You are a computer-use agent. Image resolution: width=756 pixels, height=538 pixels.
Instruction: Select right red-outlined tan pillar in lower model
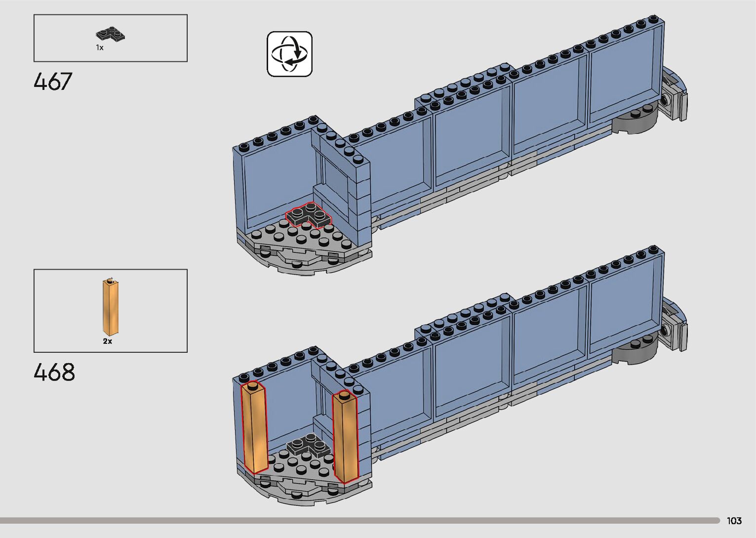[345, 436]
